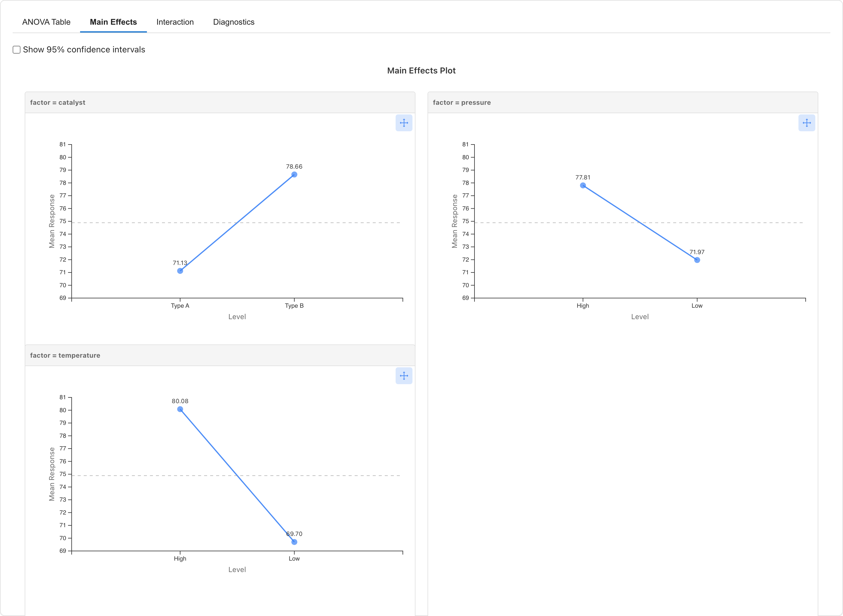Click the move icon on the pressure plot

(807, 123)
